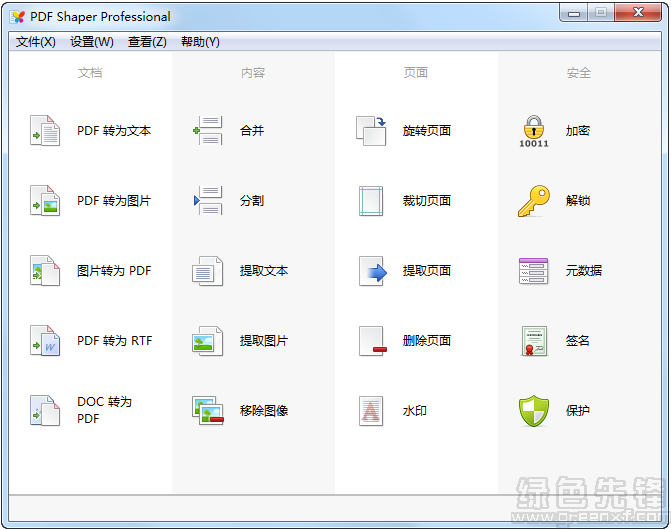Click the 保护 green shield icon

(534, 411)
